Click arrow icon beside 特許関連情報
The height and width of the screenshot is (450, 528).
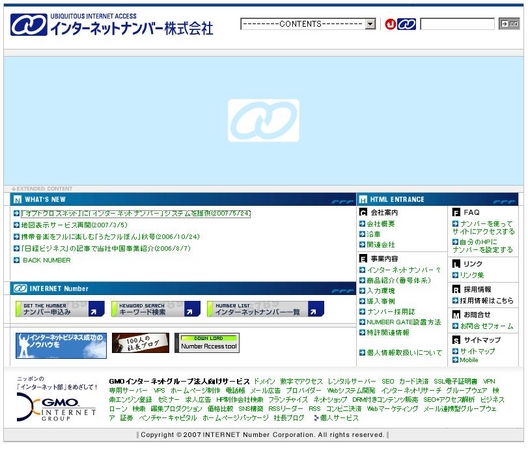coord(362,332)
